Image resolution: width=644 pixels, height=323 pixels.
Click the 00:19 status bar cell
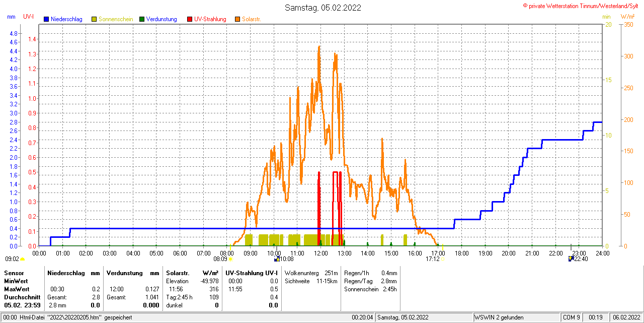(x=596, y=317)
